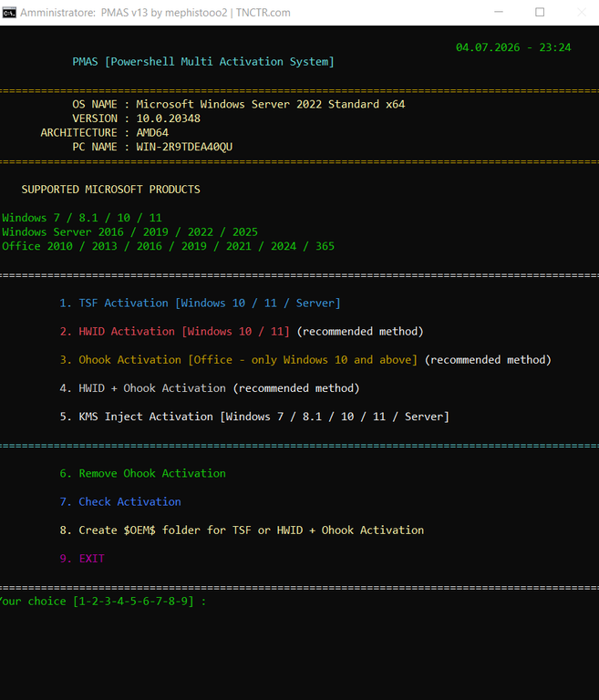Click option 8 Create $OEM$ folder
Viewport: 599px width, 700px height.
tap(242, 530)
